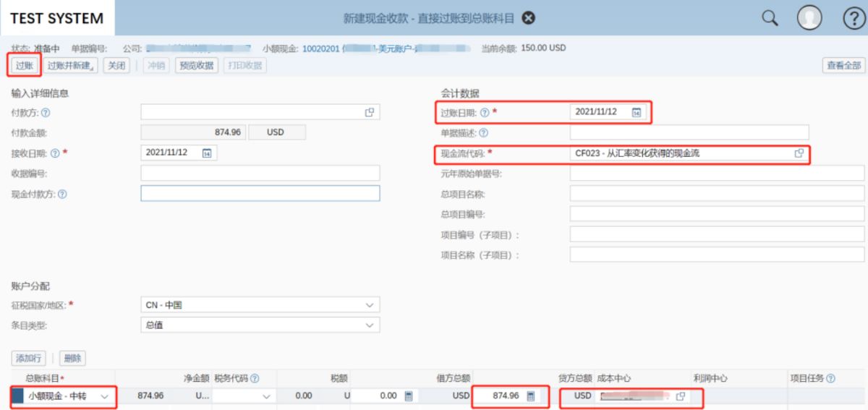The width and height of the screenshot is (868, 410).
Task: Open the help question mark in header
Action: 851,17
